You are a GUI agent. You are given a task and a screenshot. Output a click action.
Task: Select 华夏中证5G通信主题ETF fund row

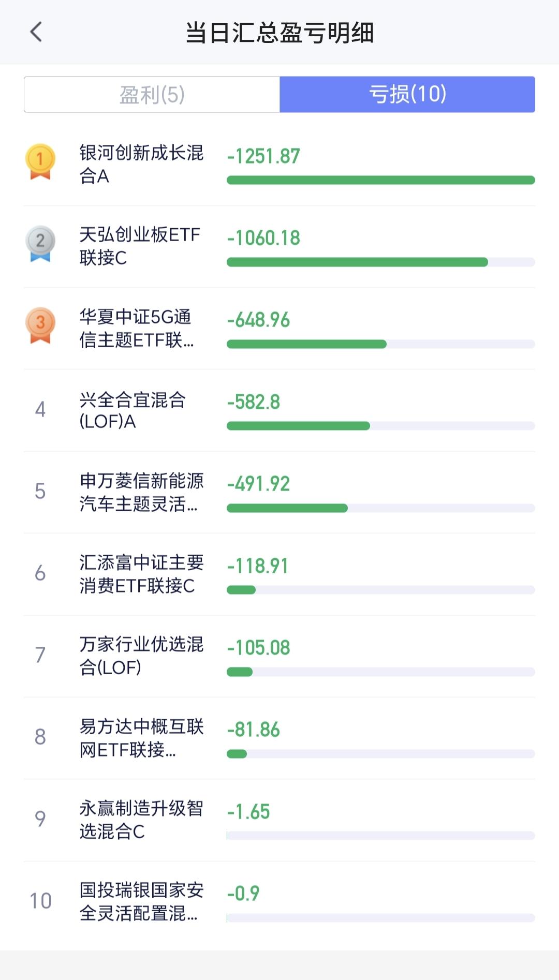tap(279, 328)
